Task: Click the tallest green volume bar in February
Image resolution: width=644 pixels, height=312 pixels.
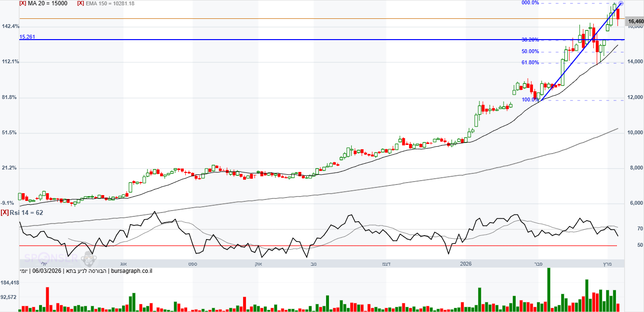Action: (x=548, y=289)
